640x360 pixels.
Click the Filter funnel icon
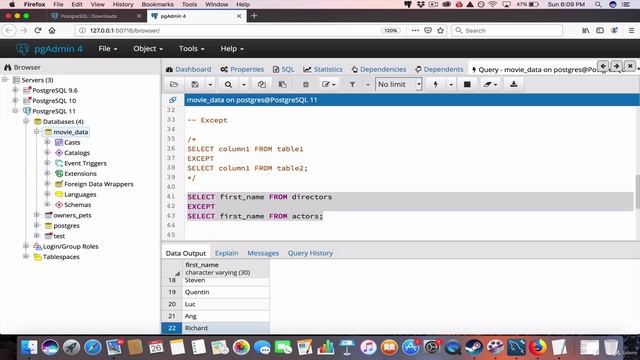click(x=352, y=84)
